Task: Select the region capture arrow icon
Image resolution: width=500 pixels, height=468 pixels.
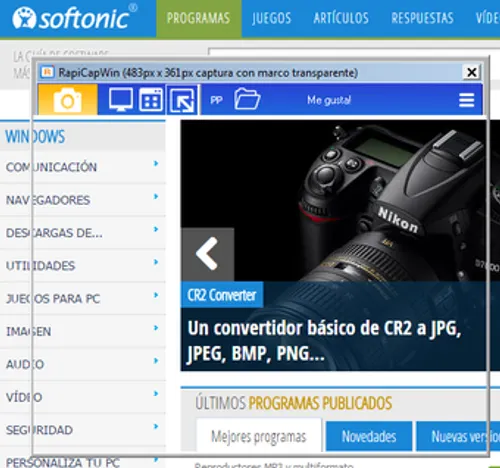Action: pyautogui.click(x=182, y=100)
